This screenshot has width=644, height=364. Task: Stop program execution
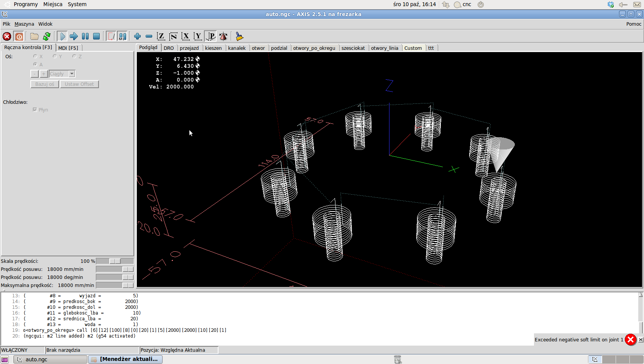pos(97,36)
